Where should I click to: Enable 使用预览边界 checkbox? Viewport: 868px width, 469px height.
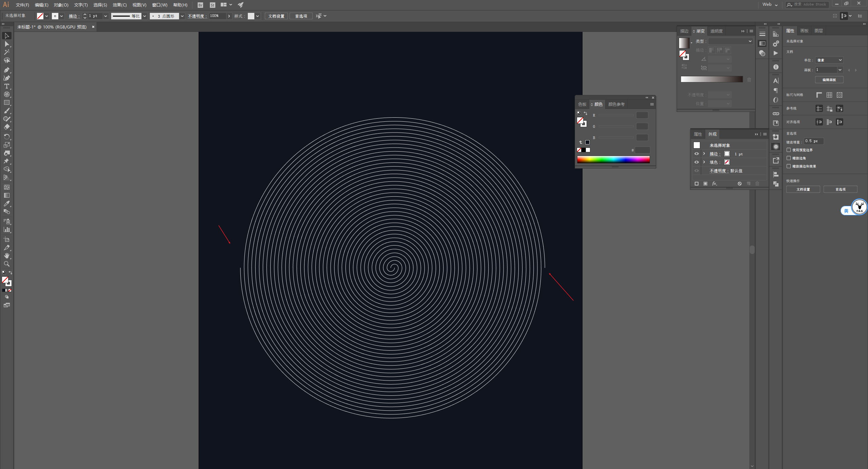point(789,150)
